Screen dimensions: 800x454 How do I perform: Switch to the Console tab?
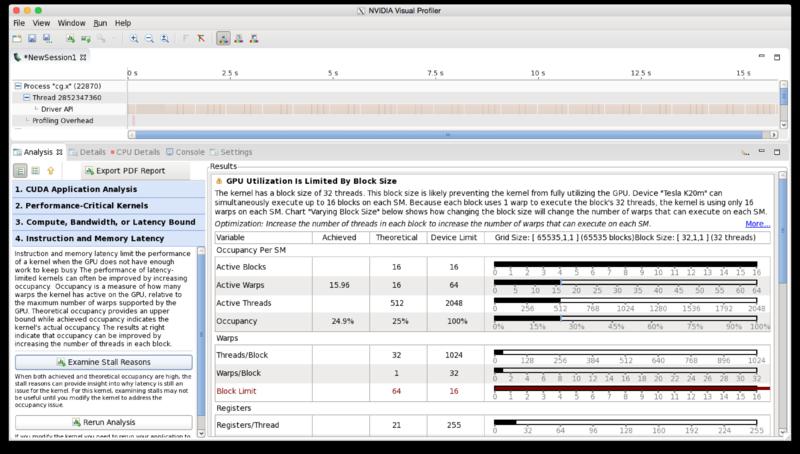pyautogui.click(x=185, y=152)
